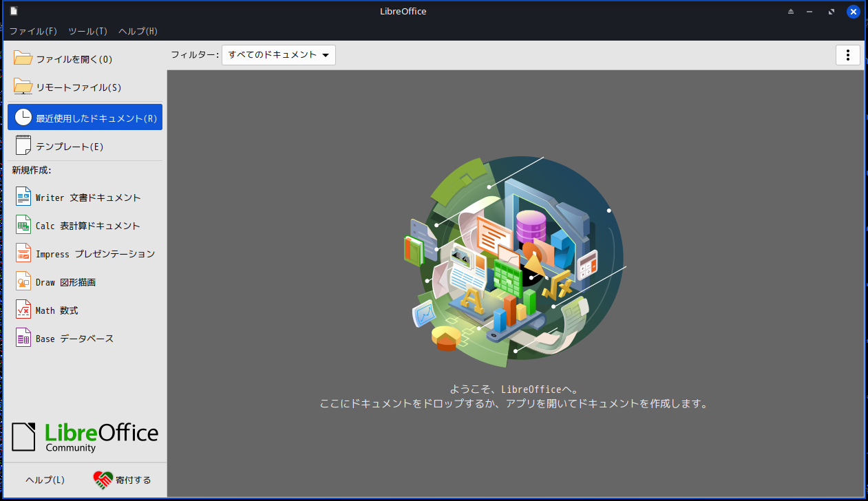Screen dimensions: 868x501
Task: Click the document icon in title bar
Action: [x=14, y=11]
